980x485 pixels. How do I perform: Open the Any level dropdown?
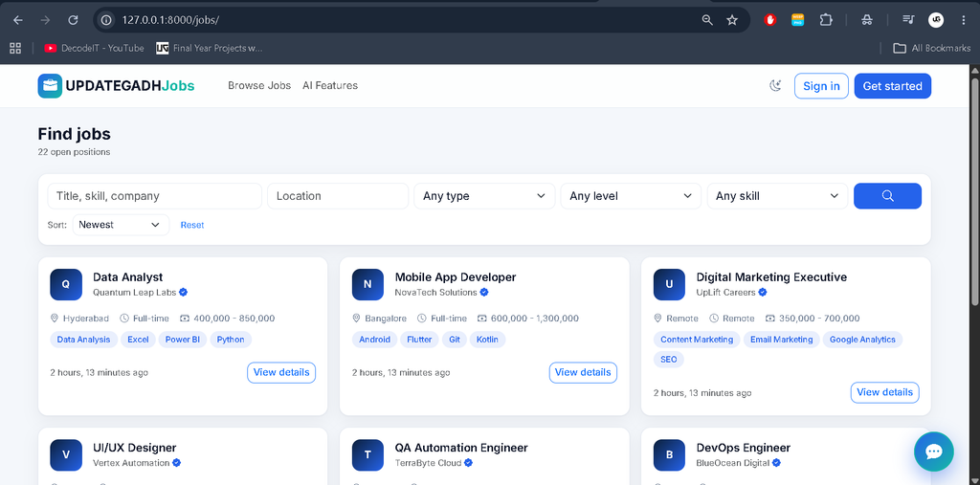tap(631, 195)
